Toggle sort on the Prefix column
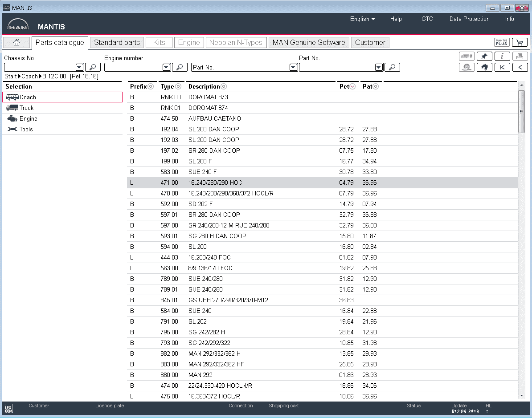The height and width of the screenshot is (418, 532). pyautogui.click(x=151, y=86)
